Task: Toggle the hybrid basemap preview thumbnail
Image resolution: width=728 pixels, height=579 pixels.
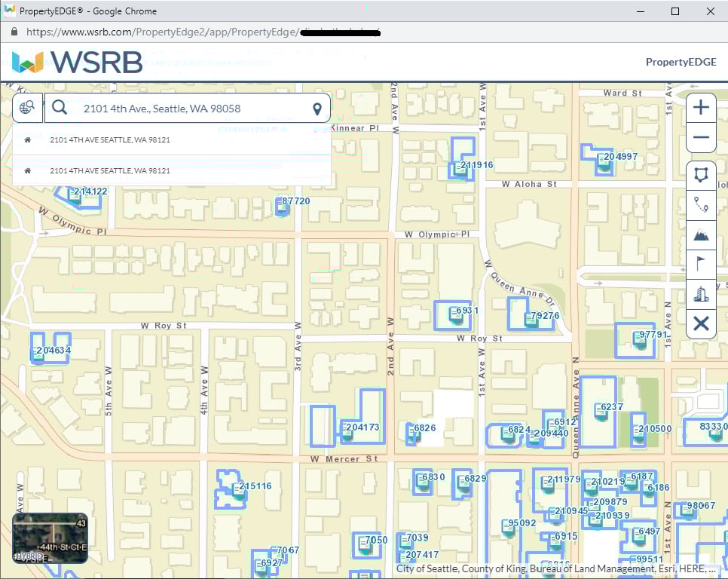Action: pos(50,537)
